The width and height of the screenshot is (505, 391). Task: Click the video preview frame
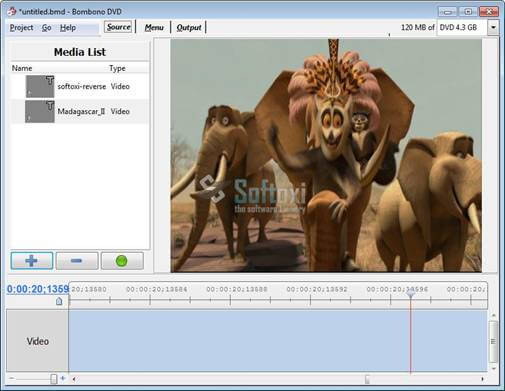point(326,155)
